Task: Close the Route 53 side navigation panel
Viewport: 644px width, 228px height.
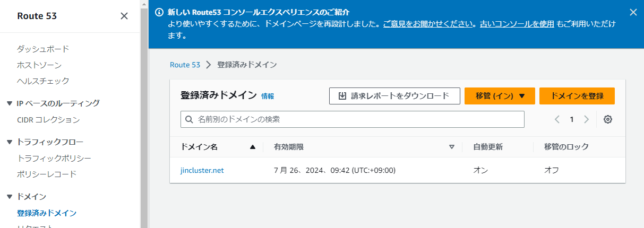Action: (124, 16)
